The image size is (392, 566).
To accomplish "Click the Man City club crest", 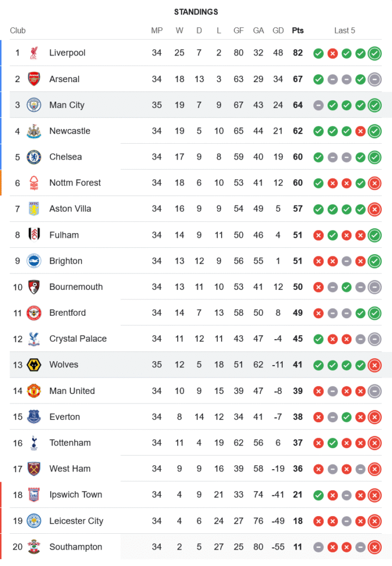I will [34, 105].
